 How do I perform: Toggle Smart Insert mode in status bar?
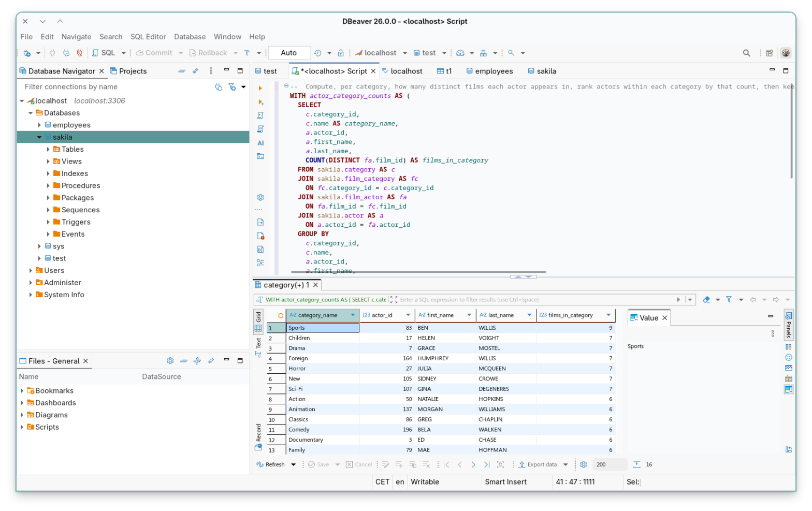pos(505,482)
